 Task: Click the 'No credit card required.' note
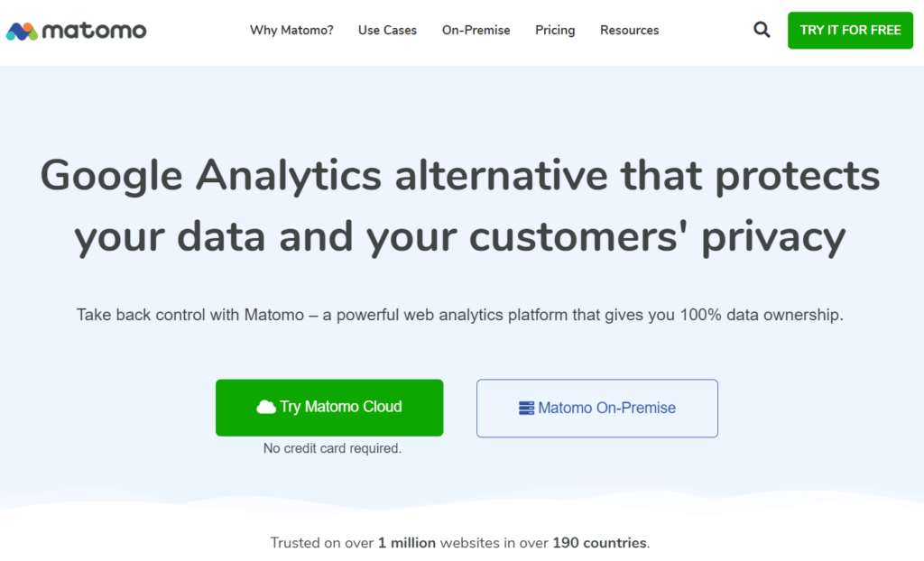[x=332, y=448]
